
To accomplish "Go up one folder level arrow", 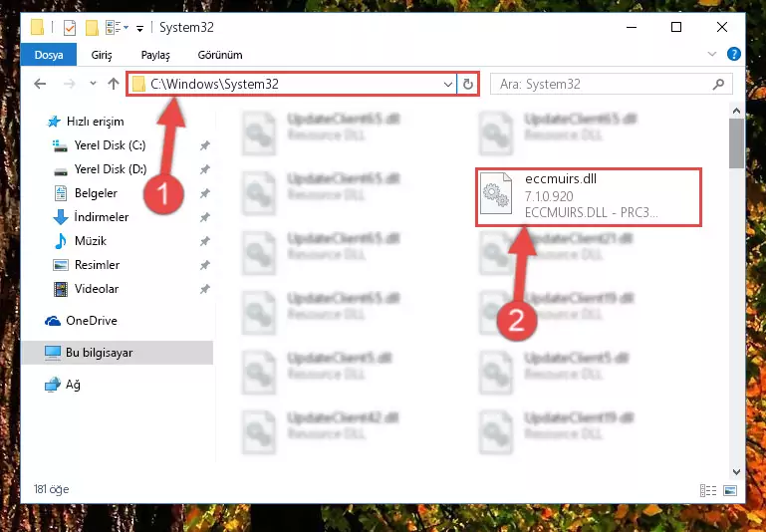I will coord(114,84).
